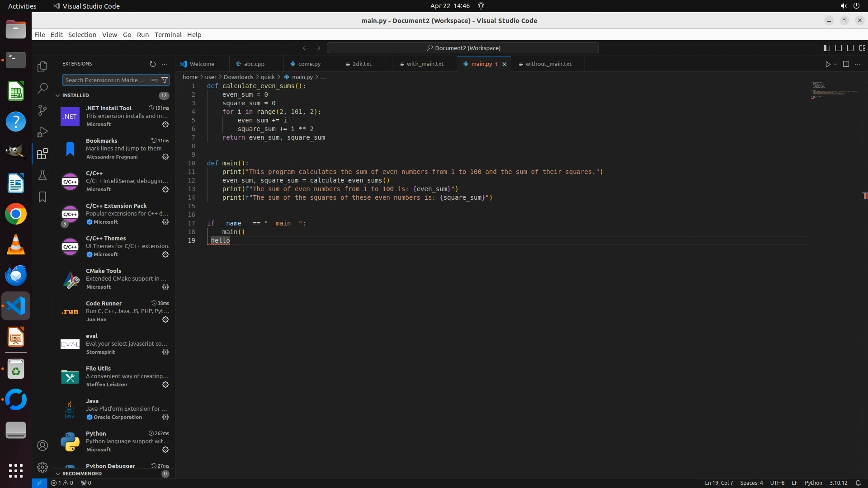Open the Source Control view icon
Screen dimensions: 868x488
42,110
